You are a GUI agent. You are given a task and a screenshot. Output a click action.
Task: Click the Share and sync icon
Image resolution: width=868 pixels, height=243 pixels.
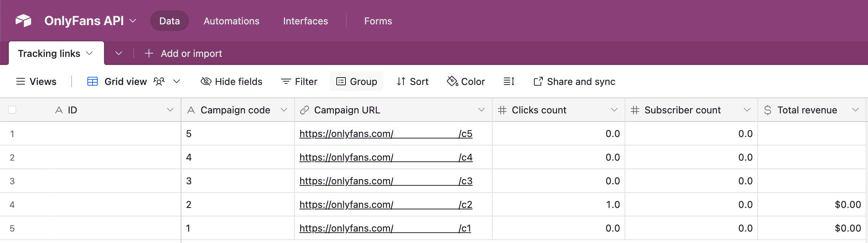click(x=538, y=81)
